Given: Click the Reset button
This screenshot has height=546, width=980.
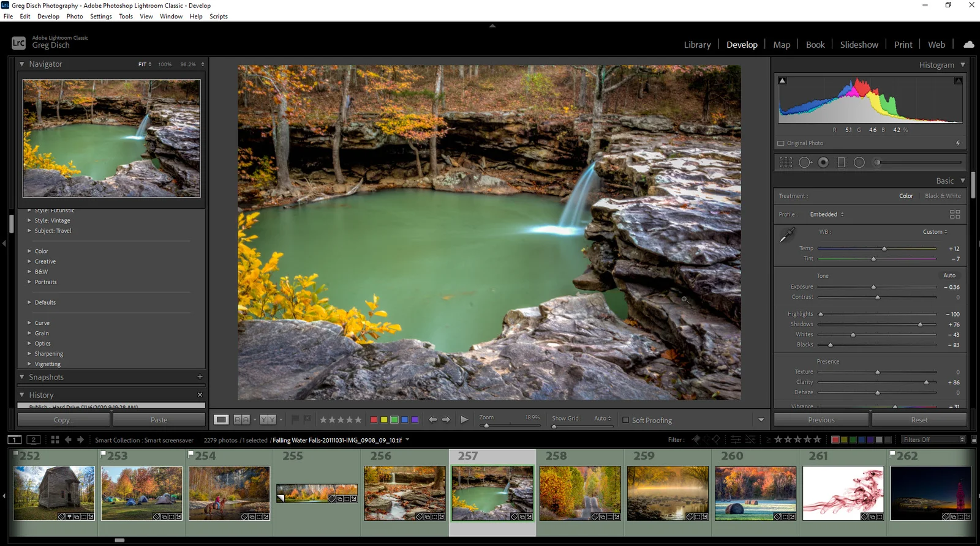Looking at the screenshot, I should pyautogui.click(x=919, y=420).
